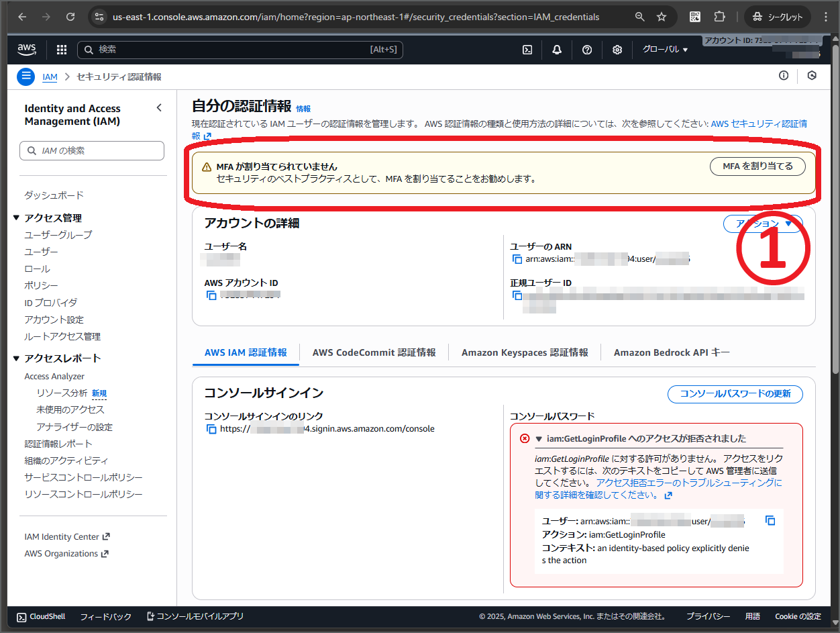Copy the AWS account ID
The image size is (840, 633).
(211, 295)
